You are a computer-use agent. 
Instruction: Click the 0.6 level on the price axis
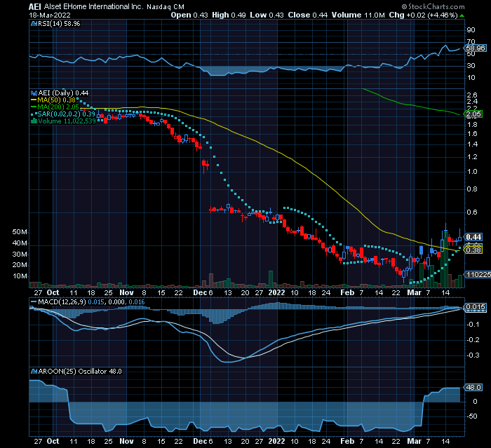click(x=472, y=212)
